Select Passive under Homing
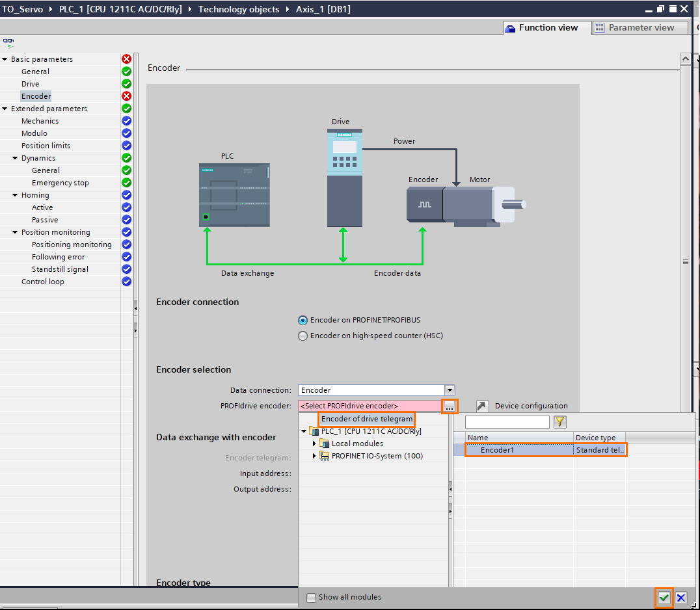Screen dimensions: 700x610 pos(45,220)
